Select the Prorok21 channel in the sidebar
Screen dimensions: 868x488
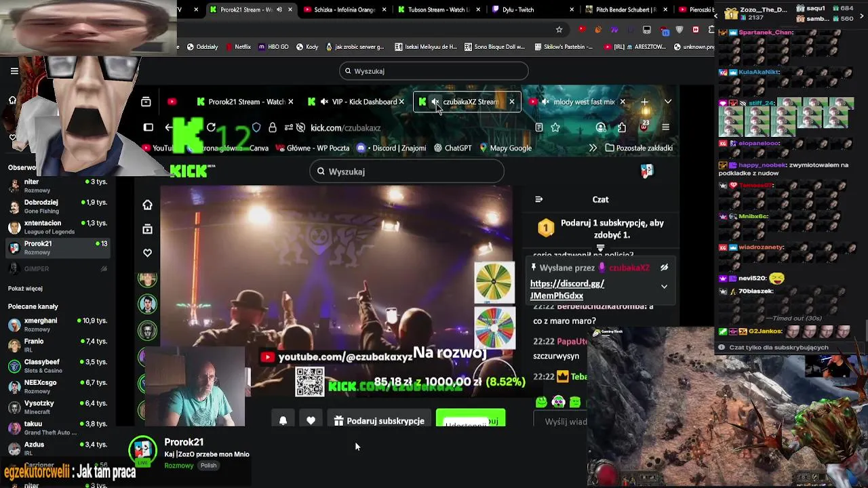[x=58, y=247]
